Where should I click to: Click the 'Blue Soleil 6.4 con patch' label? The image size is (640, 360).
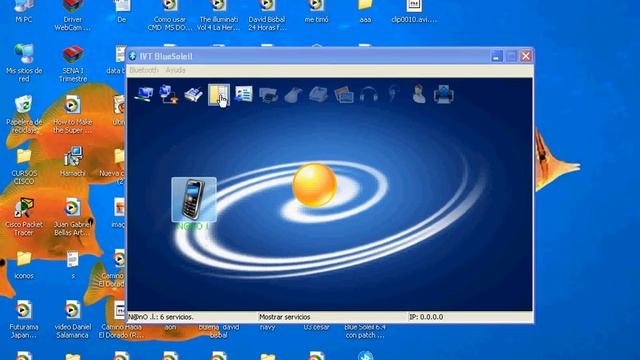point(364,331)
